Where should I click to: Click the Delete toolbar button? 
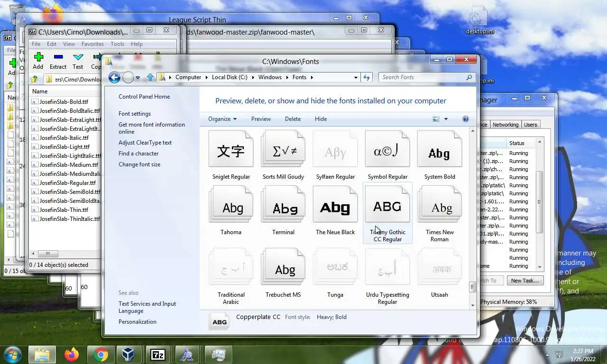293,119
